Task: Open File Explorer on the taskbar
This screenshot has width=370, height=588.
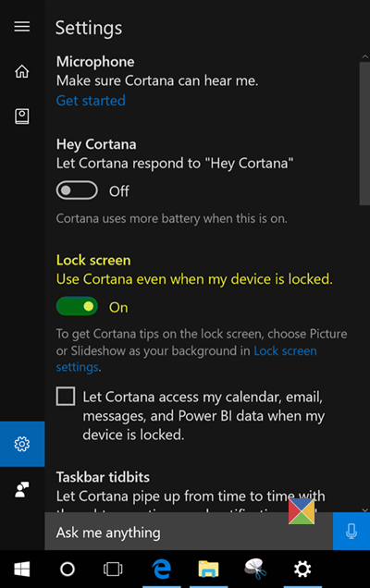Action: 209,570
